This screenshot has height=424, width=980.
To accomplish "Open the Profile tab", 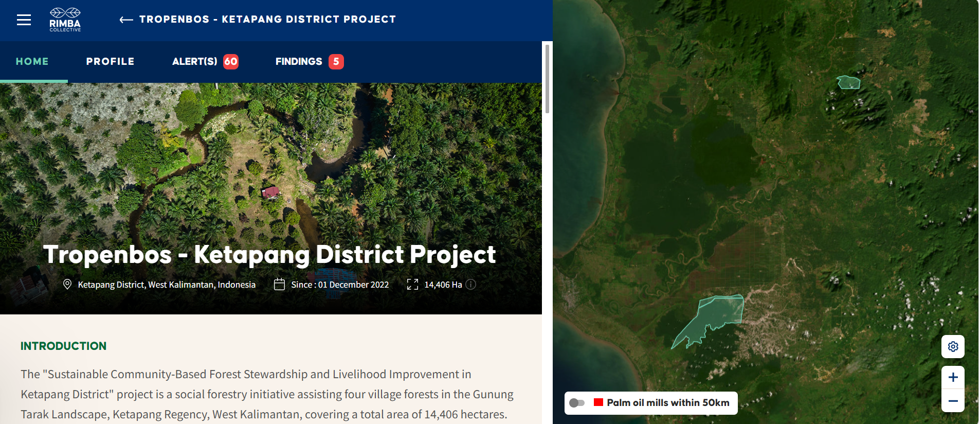I will 110,62.
